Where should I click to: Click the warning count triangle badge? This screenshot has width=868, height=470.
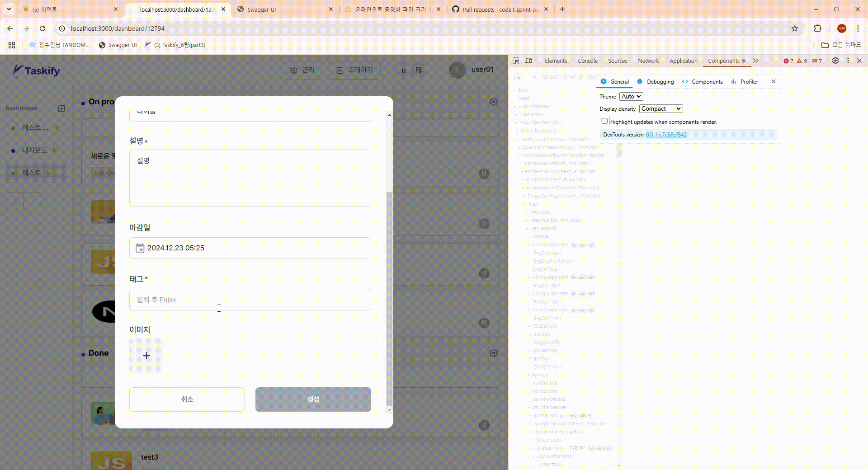pos(802,61)
